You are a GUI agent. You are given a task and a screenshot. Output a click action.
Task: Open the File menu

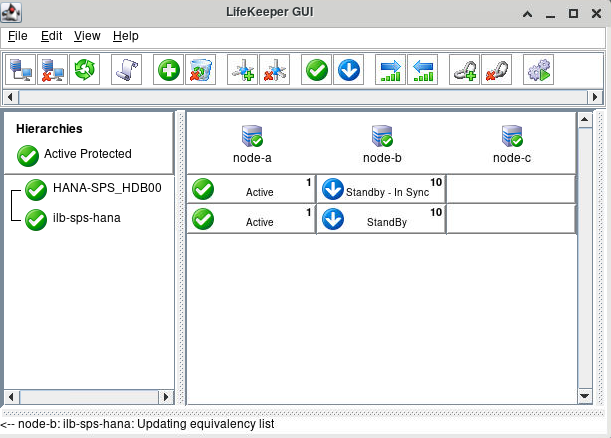tap(18, 36)
